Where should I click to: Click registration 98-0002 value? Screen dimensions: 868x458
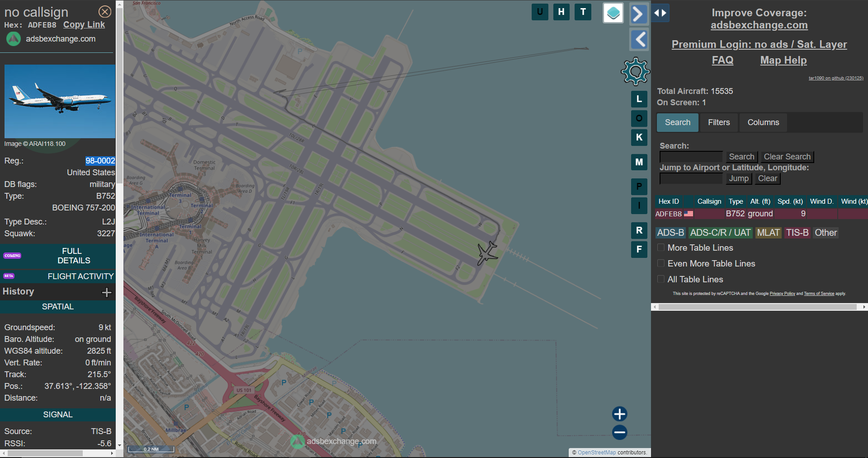(x=100, y=161)
